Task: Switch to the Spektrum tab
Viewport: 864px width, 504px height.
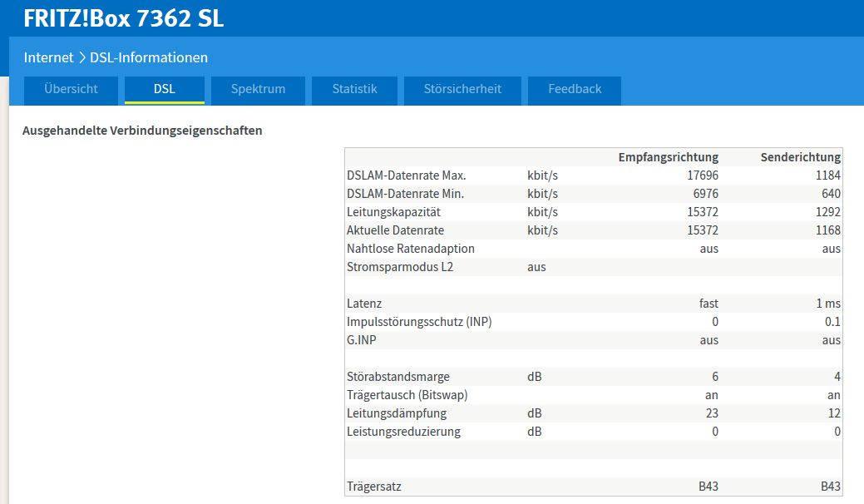Action: click(x=258, y=91)
